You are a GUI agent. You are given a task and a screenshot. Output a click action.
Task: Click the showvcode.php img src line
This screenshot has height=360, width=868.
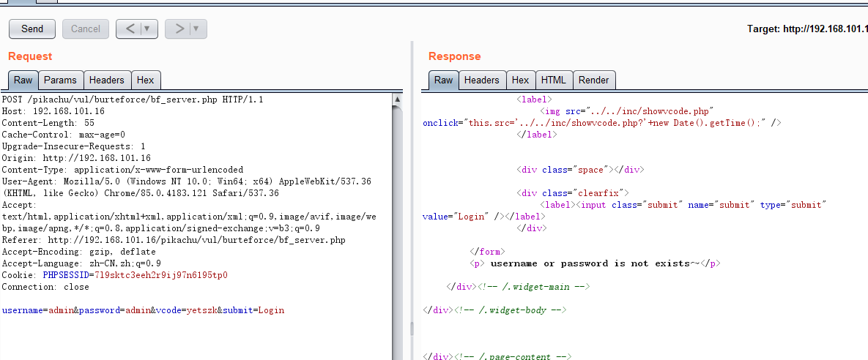tap(627, 111)
